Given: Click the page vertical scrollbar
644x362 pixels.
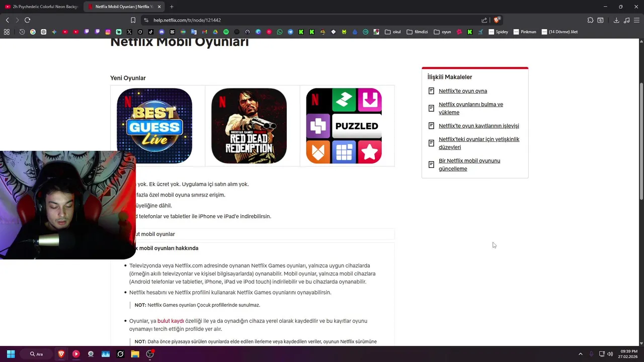Looking at the screenshot, I should point(641,141).
